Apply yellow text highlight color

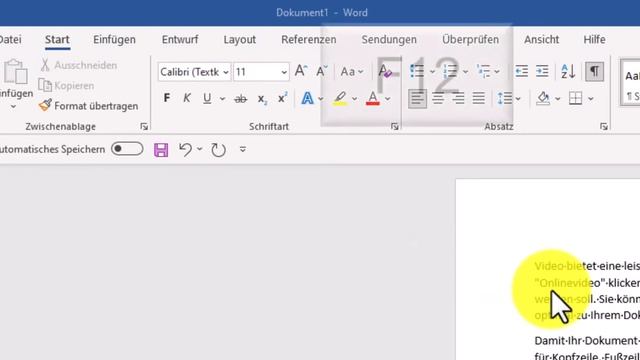coord(340,98)
